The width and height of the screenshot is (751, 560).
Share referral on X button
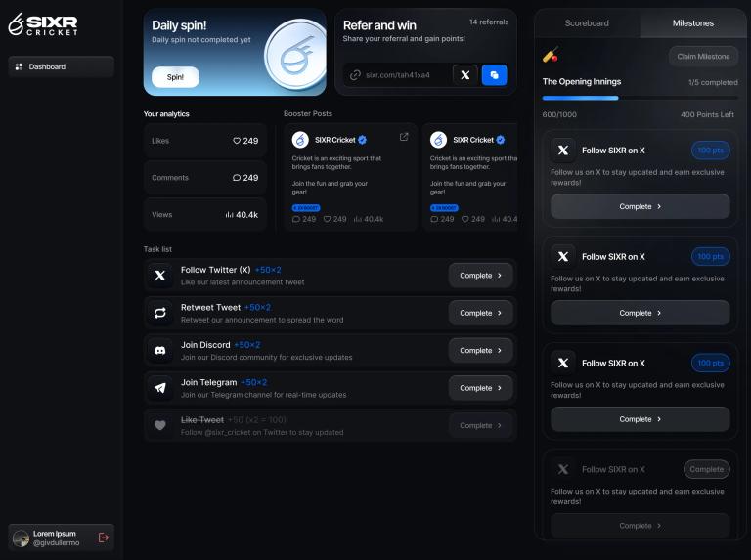click(465, 75)
